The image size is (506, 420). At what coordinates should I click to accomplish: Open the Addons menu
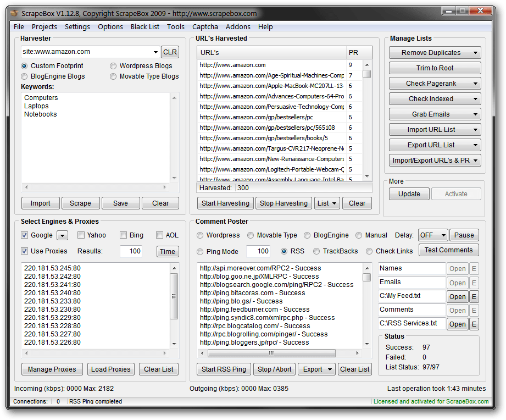238,27
